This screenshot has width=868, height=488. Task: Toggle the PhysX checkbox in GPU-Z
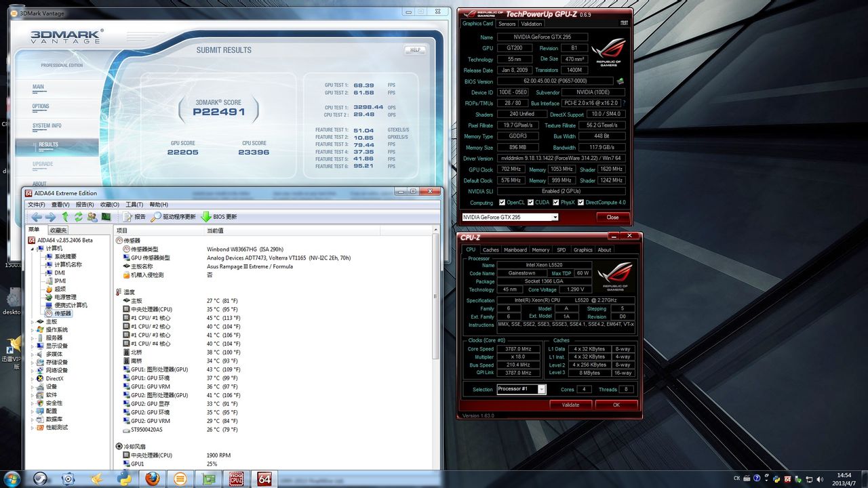point(557,203)
